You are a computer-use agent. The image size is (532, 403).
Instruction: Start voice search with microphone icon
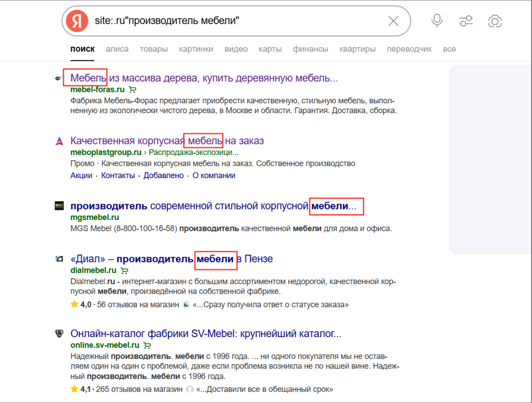(x=436, y=21)
